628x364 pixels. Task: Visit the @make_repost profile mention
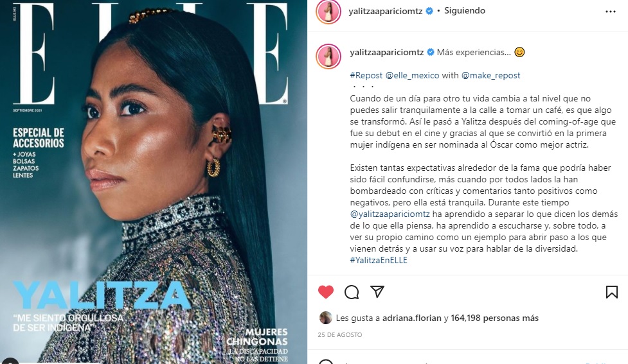coord(490,75)
